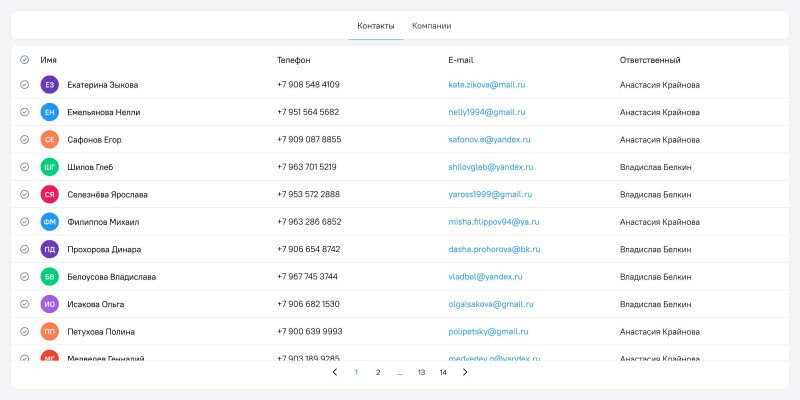Image resolution: width=800 pixels, height=400 pixels.
Task: Open contact name Селезнёва Ярослава
Action: (x=107, y=194)
